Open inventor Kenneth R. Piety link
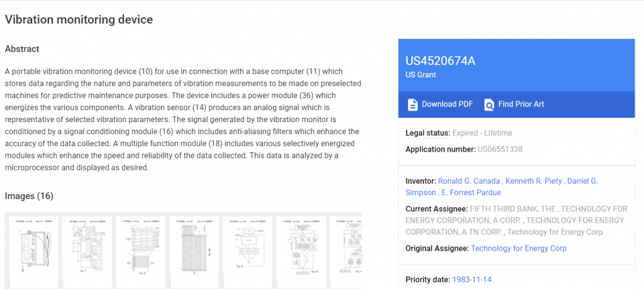Screen dimensions: 644x289 coord(533,181)
